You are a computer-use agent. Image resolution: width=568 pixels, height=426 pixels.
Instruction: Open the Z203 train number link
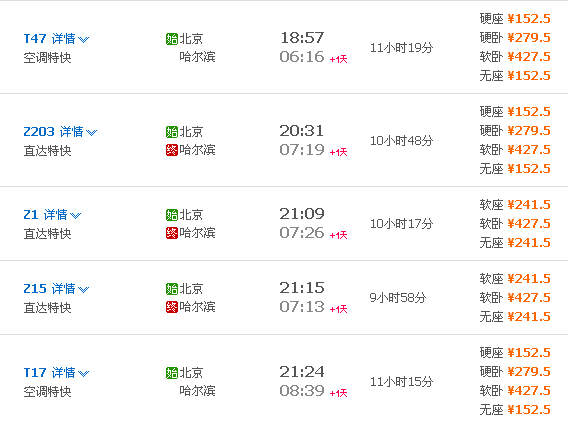pyautogui.click(x=39, y=131)
